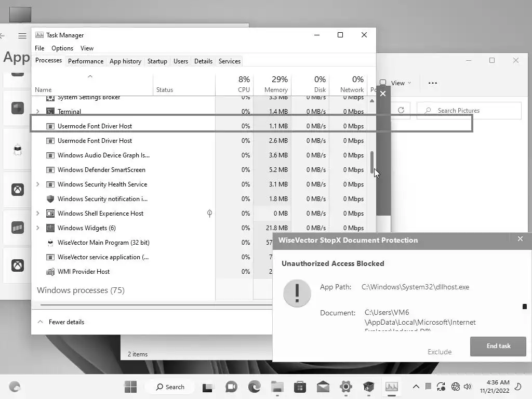Select the 2.6 MB Usermode Font Driver Host
532x399 pixels.
coord(200,140)
